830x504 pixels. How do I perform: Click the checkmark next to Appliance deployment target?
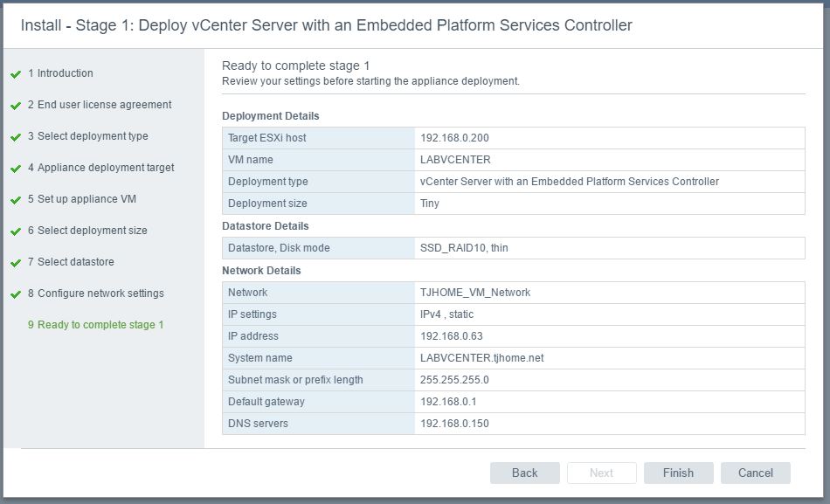pos(16,169)
